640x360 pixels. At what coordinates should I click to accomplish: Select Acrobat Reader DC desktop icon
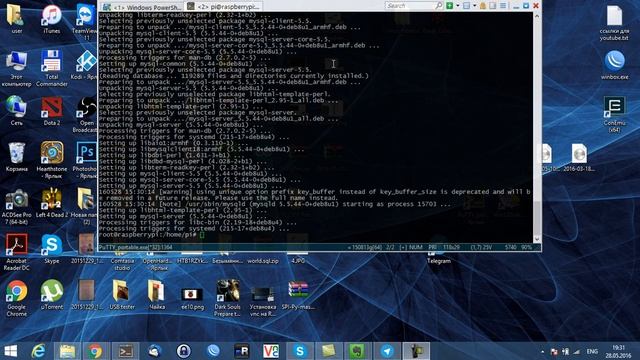pos(17,252)
